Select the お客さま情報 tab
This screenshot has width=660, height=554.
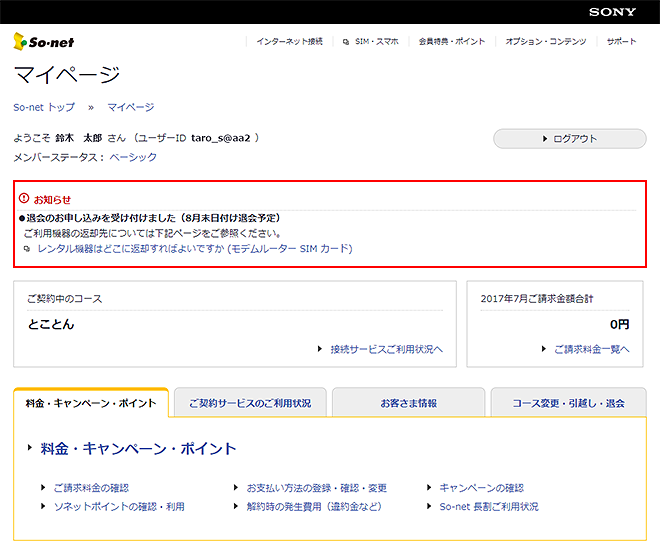(408, 403)
